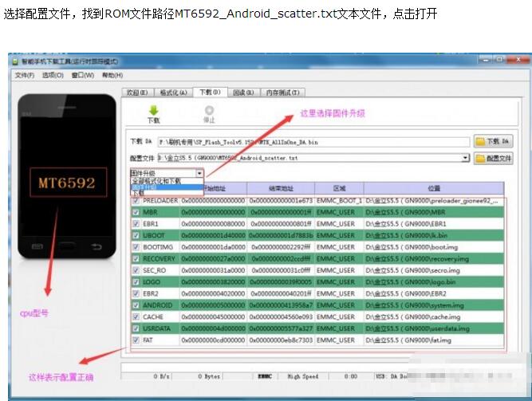The image size is (532, 401).
Task: Click the download progress bar
Action: click(x=265, y=367)
